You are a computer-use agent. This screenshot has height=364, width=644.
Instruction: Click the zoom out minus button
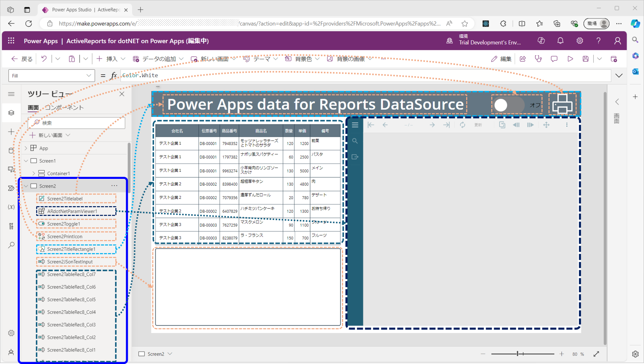pos(483,354)
